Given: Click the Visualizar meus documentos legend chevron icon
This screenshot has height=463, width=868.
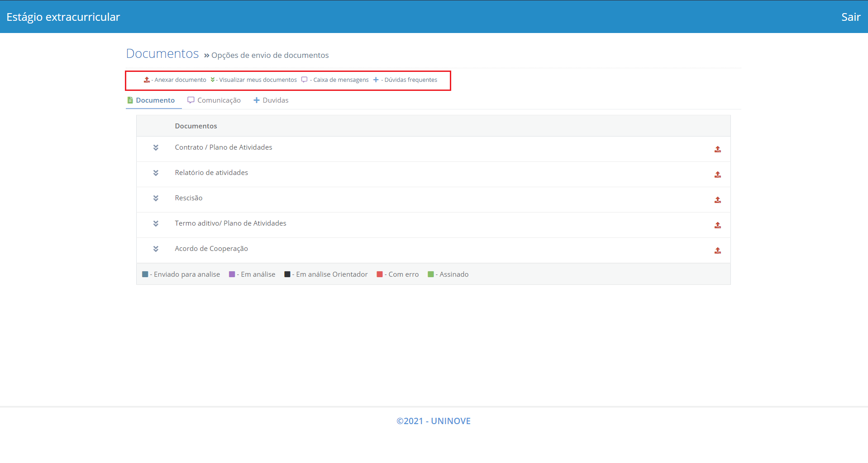Looking at the screenshot, I should [212, 80].
